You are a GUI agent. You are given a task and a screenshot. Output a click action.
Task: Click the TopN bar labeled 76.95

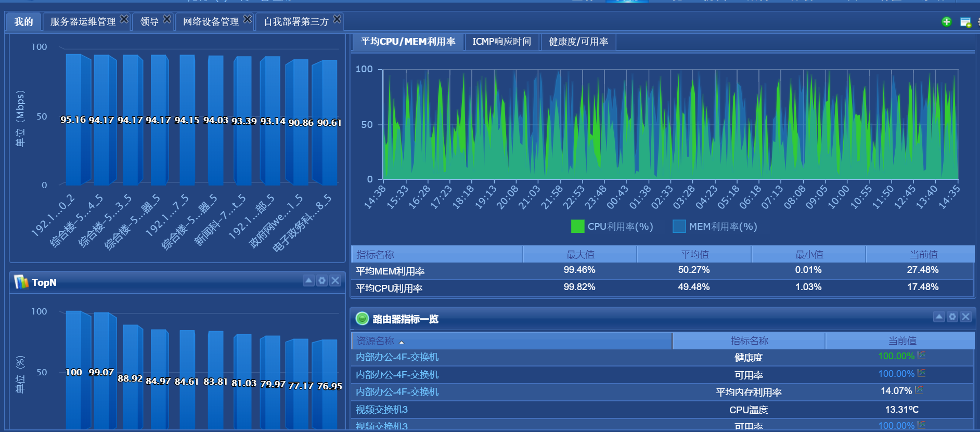pyautogui.click(x=325, y=384)
